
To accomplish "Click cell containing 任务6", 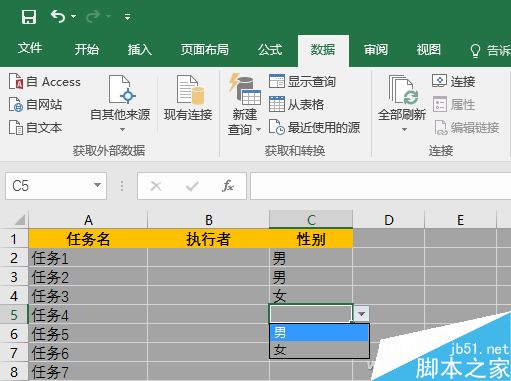I will (x=88, y=353).
